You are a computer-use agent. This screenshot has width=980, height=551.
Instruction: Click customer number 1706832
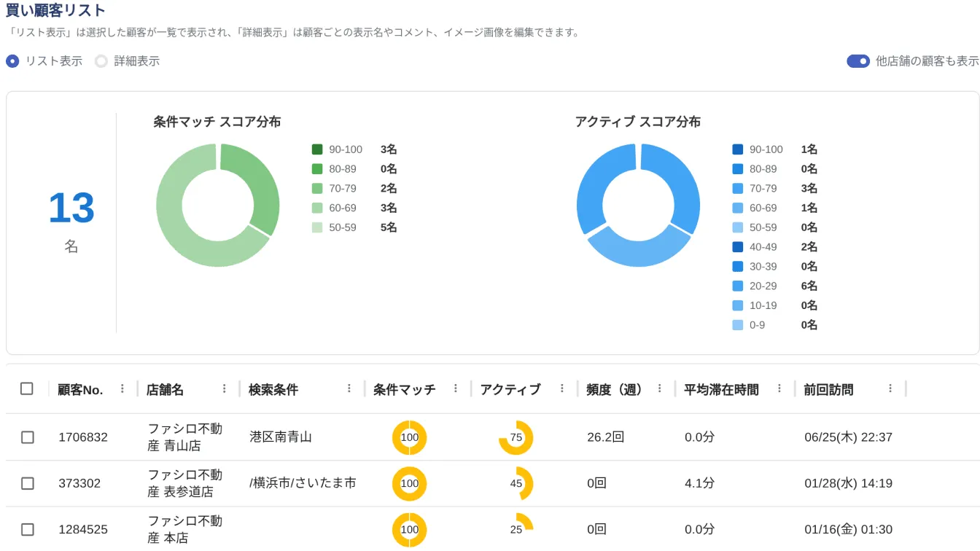tap(83, 437)
